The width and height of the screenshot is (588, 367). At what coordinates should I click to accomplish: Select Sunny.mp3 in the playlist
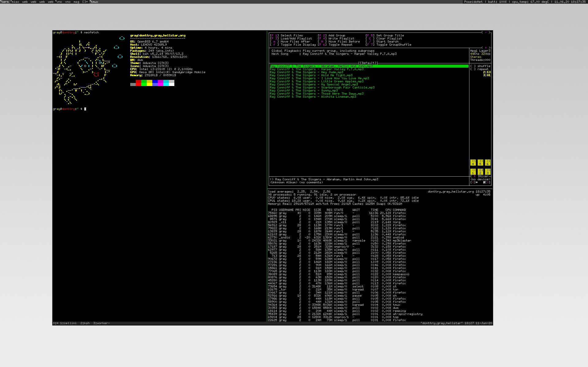tap(304, 91)
